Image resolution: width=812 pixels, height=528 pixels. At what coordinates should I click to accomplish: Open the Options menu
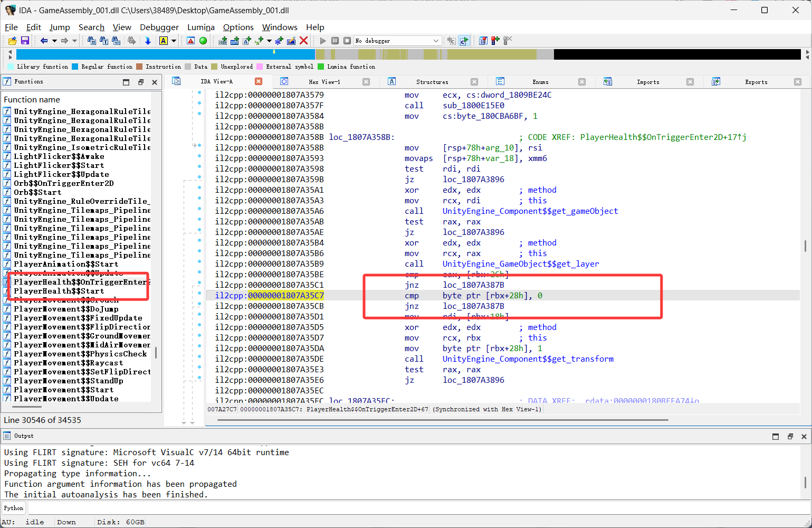click(x=238, y=27)
